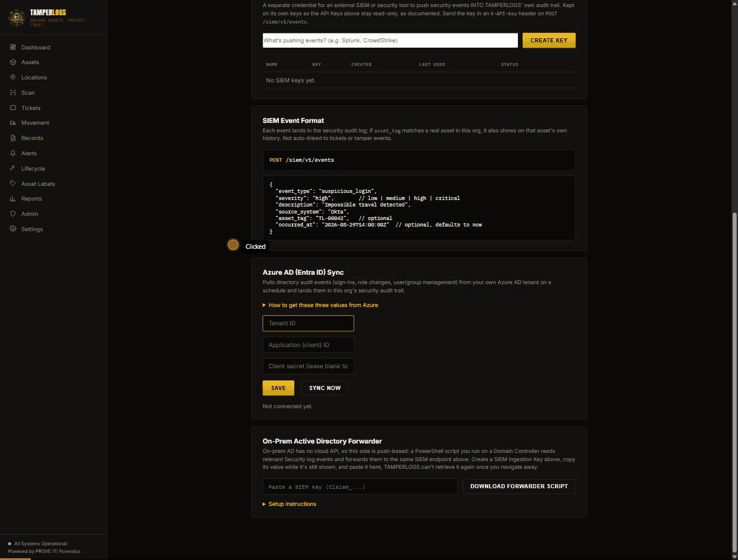Download the forwarder script
Screen dimensions: 738x560
click(x=519, y=486)
